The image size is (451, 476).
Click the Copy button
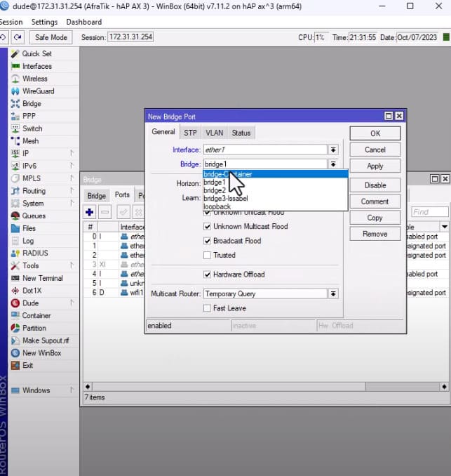tap(375, 218)
